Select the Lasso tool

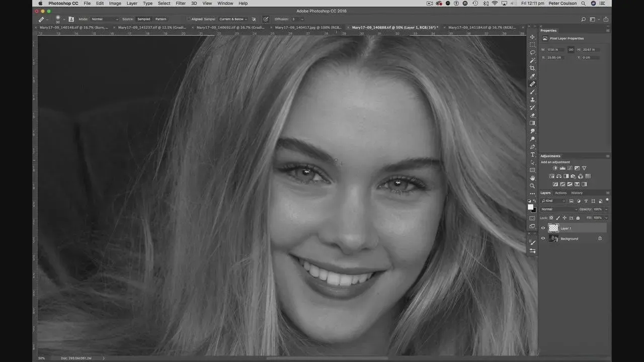pyautogui.click(x=532, y=52)
